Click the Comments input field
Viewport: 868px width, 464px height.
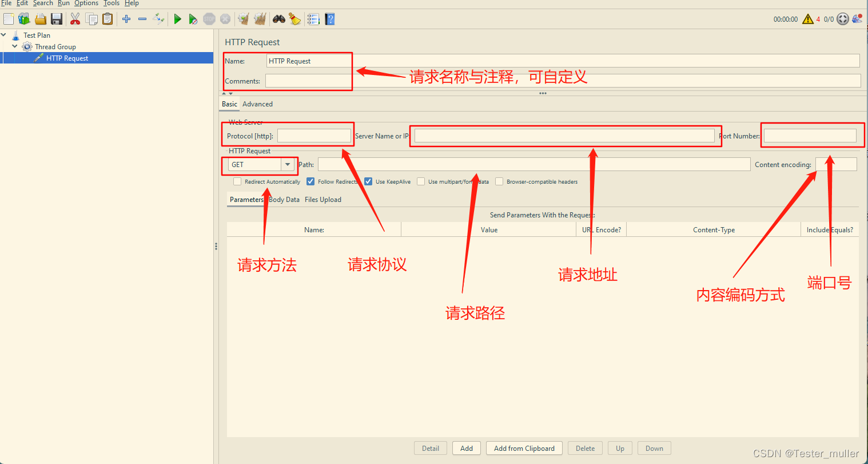click(x=563, y=81)
